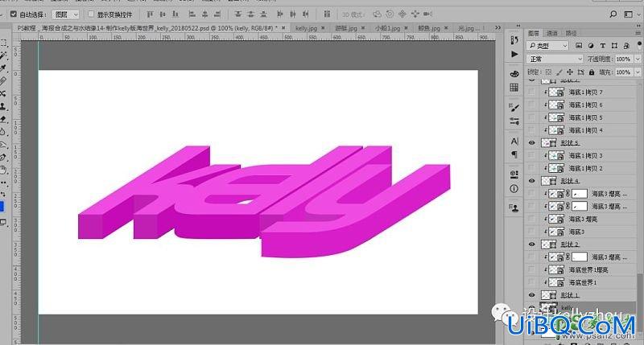Open the History panel icon in dock
This screenshot has height=345, width=644.
pos(514,40)
